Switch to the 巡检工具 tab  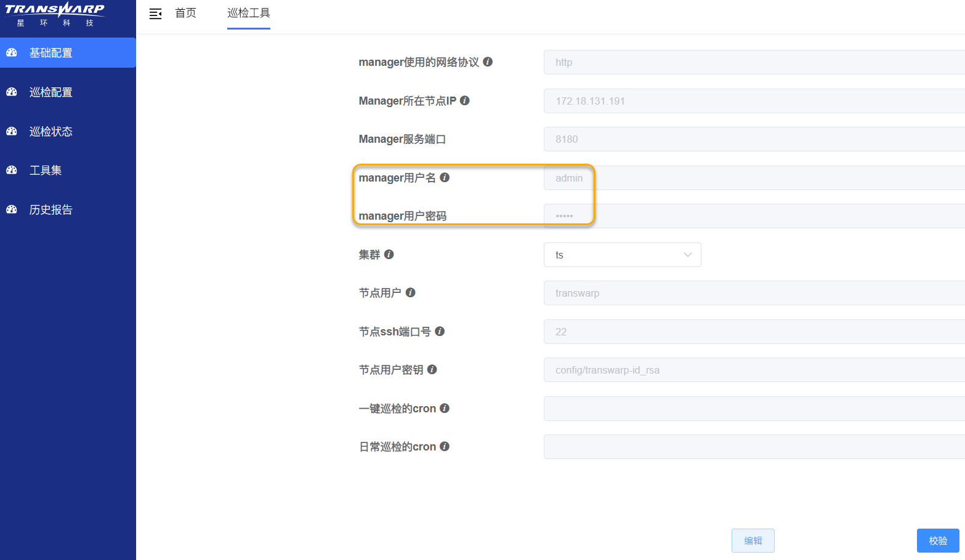(x=248, y=13)
